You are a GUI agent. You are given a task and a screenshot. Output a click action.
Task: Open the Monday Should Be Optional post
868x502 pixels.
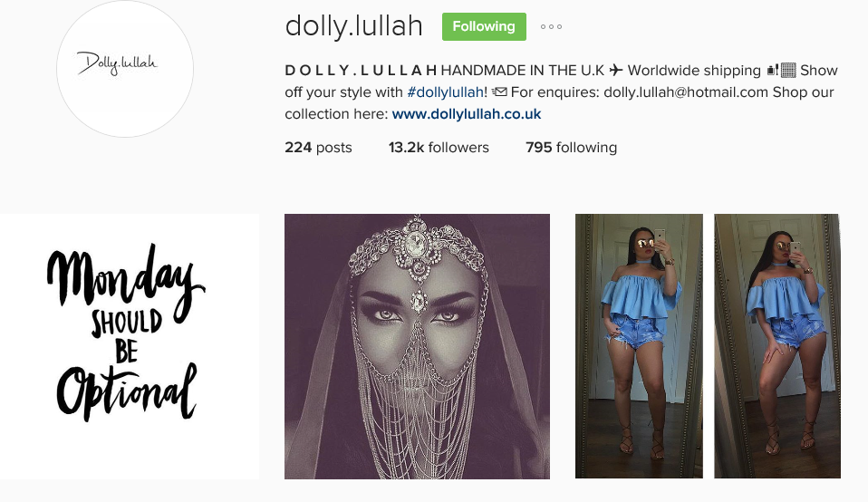pos(130,346)
